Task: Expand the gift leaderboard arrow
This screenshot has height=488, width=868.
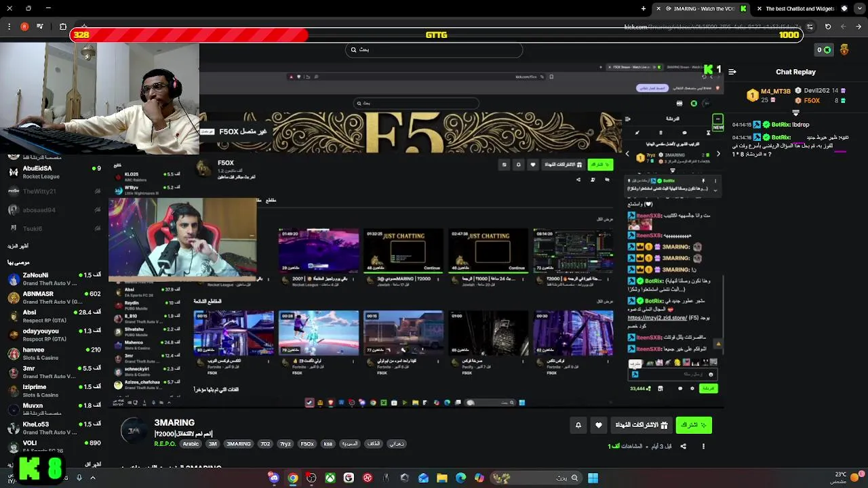Action: point(796,112)
